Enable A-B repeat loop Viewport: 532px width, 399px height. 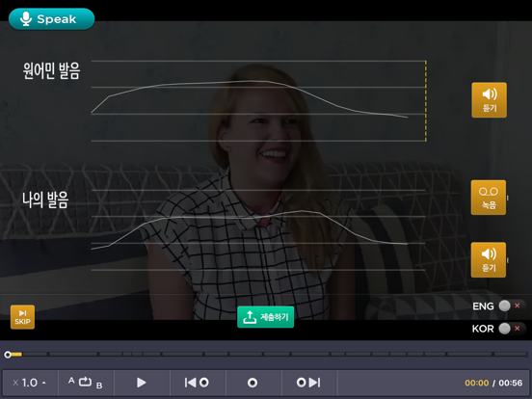tap(85, 383)
